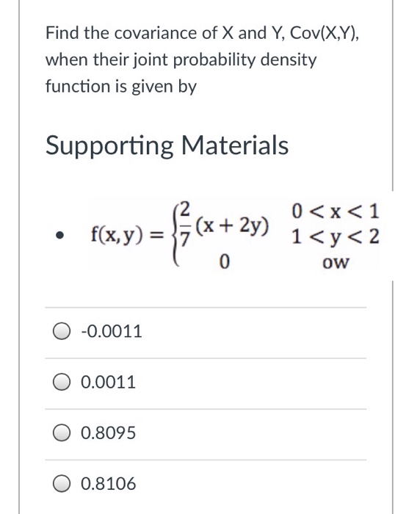This screenshot has height=514, width=420.
Task: Pick the 0.8095 radio button
Action: [x=62, y=432]
